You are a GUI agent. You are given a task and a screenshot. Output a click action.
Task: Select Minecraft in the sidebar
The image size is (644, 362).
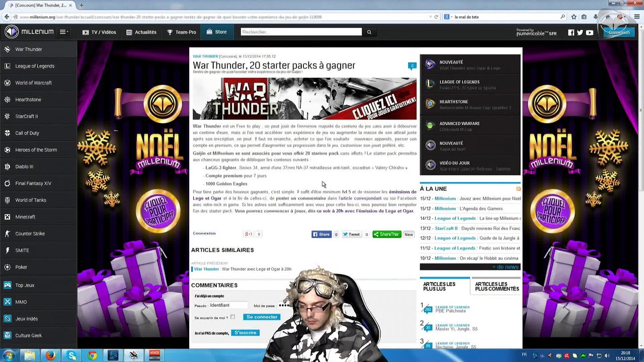click(x=38, y=217)
